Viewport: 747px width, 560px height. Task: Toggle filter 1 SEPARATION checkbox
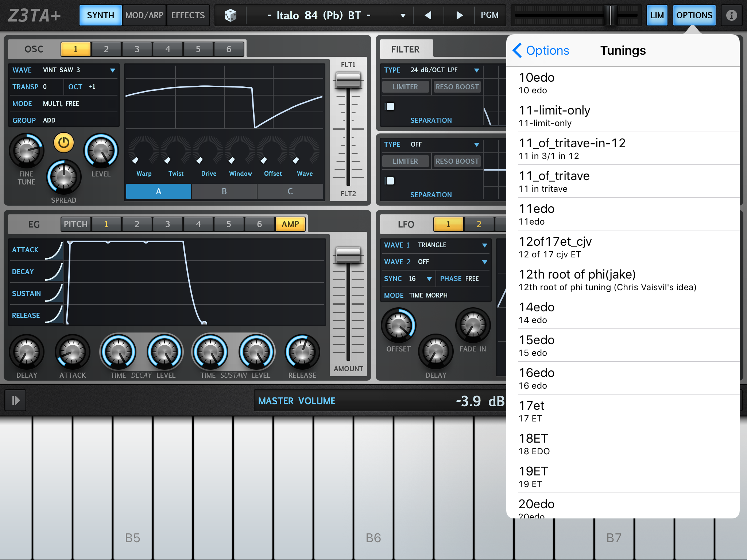pyautogui.click(x=390, y=106)
